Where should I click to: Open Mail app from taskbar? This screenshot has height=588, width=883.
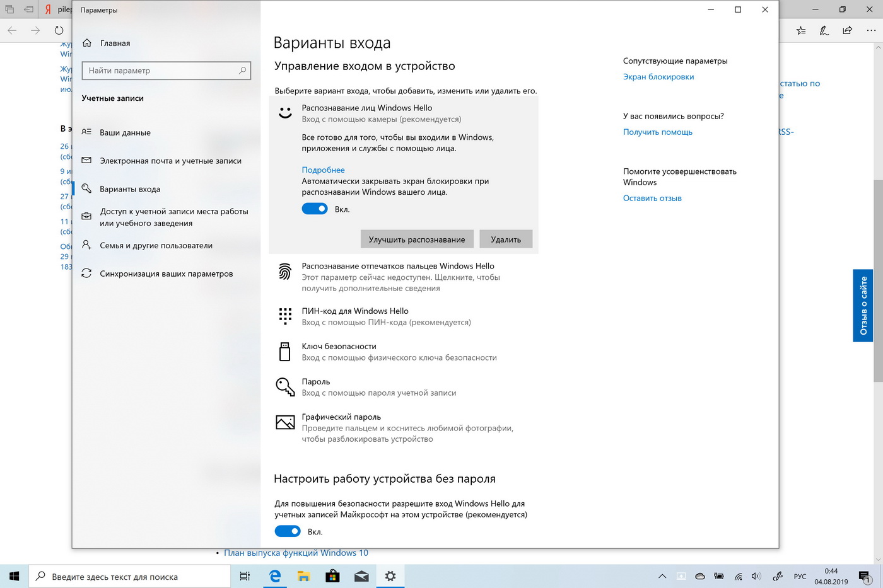361,576
